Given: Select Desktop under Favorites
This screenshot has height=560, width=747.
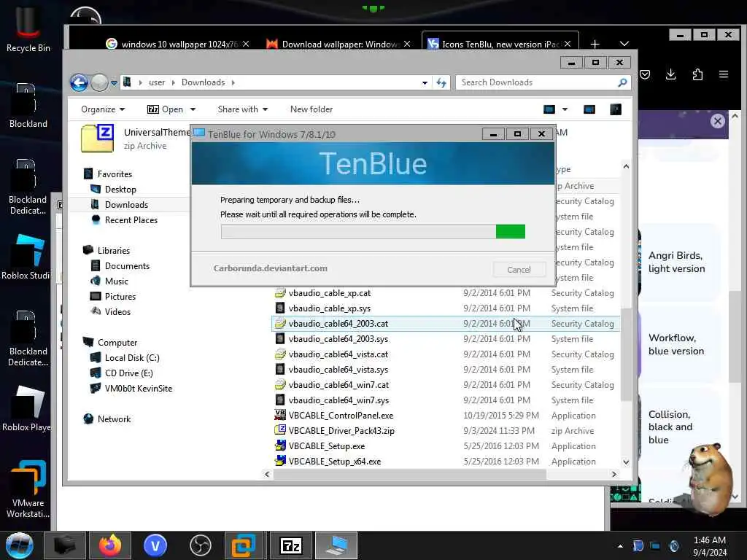Looking at the screenshot, I should 120,190.
